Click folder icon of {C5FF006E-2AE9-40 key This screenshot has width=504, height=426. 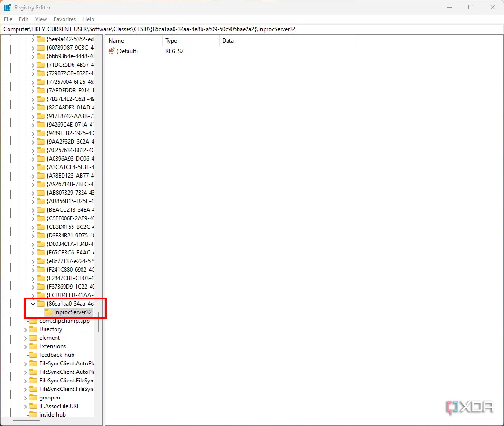click(41, 218)
